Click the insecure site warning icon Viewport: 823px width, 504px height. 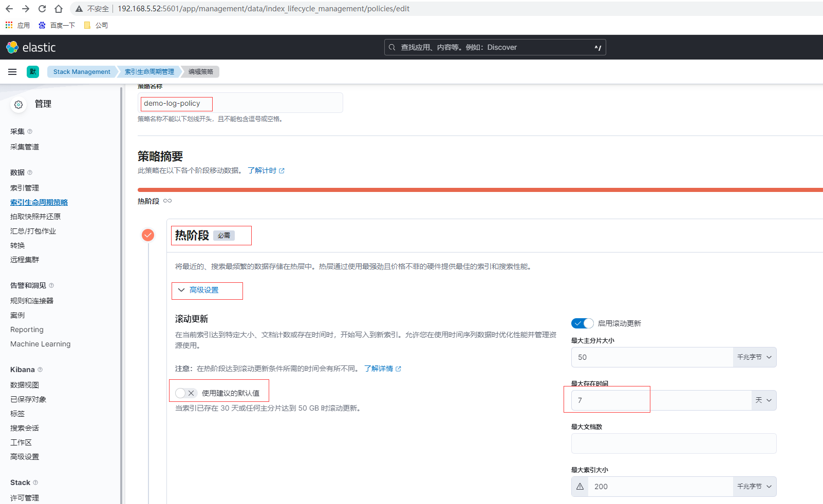[79, 9]
